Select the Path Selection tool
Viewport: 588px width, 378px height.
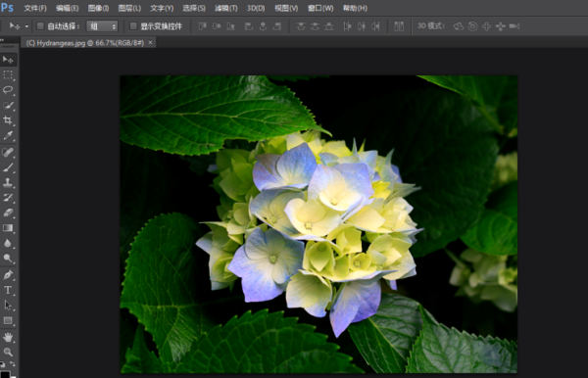8,306
